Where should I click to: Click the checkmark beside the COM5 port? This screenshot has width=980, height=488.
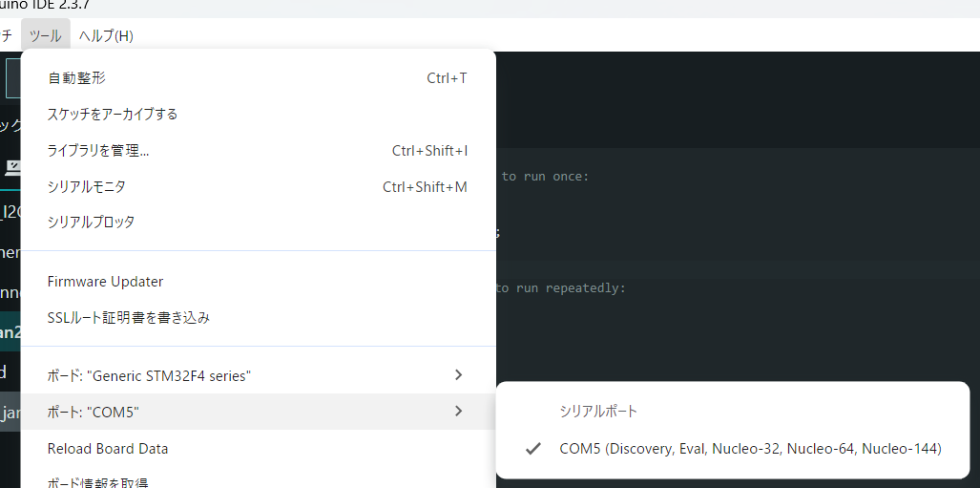[533, 448]
